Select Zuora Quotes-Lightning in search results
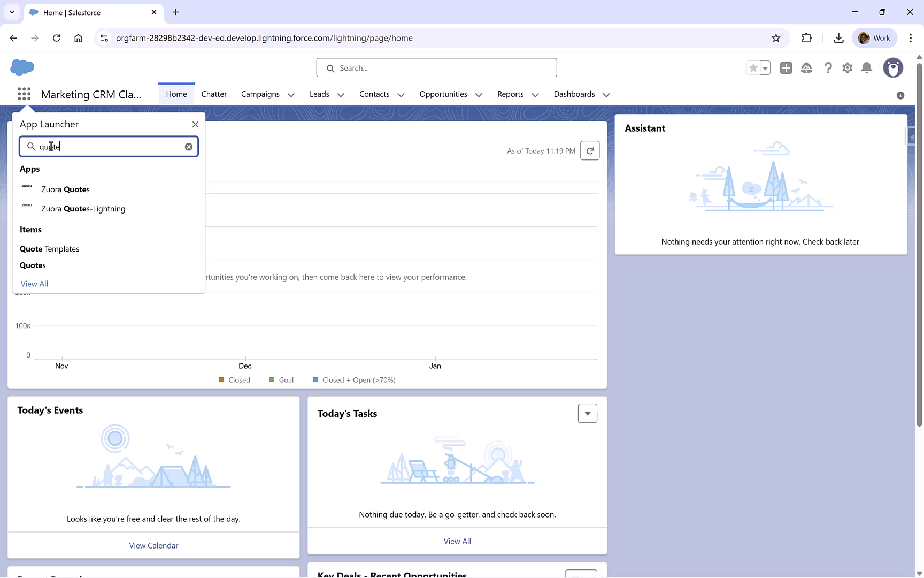The image size is (924, 578). (83, 209)
